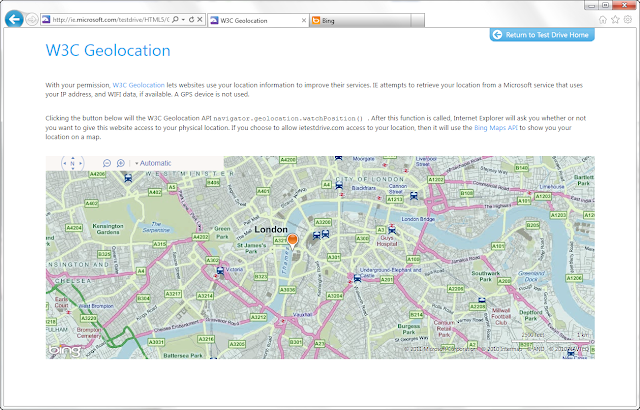
Task: Open the browser Home icon
Action: coord(602,20)
